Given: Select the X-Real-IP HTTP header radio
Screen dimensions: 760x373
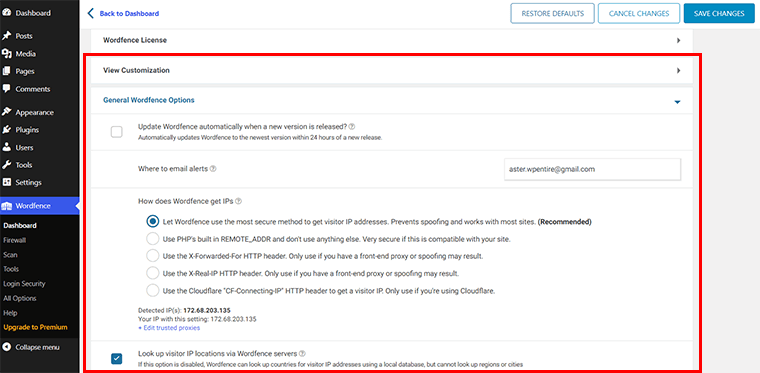Looking at the screenshot, I should (x=153, y=273).
